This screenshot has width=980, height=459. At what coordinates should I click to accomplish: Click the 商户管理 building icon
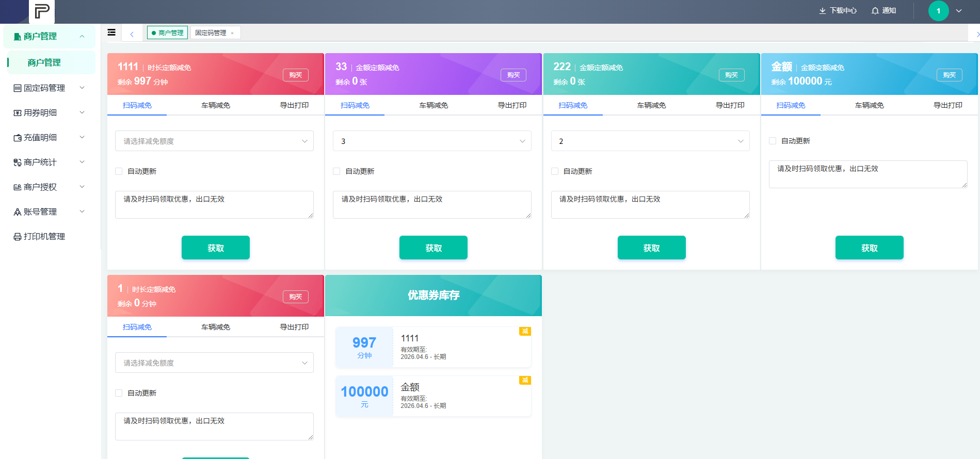tap(18, 37)
